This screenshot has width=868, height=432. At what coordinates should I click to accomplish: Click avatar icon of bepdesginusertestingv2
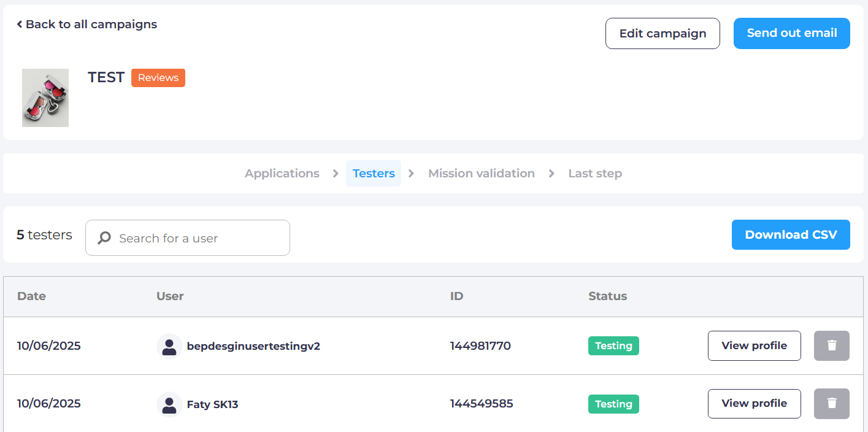click(169, 346)
